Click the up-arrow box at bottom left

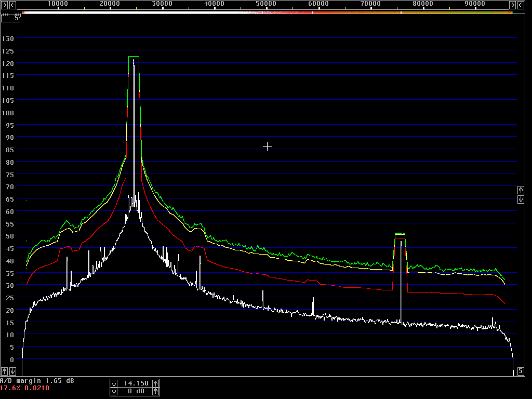[x=4, y=371]
